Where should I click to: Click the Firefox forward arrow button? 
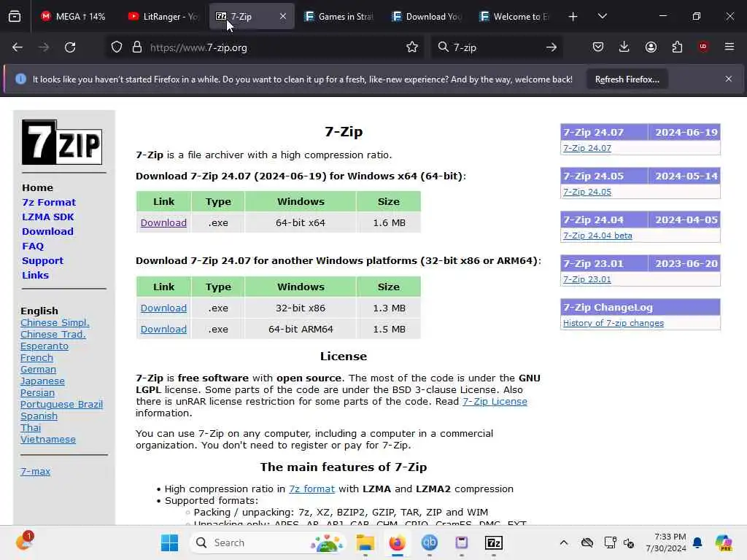(x=43, y=47)
